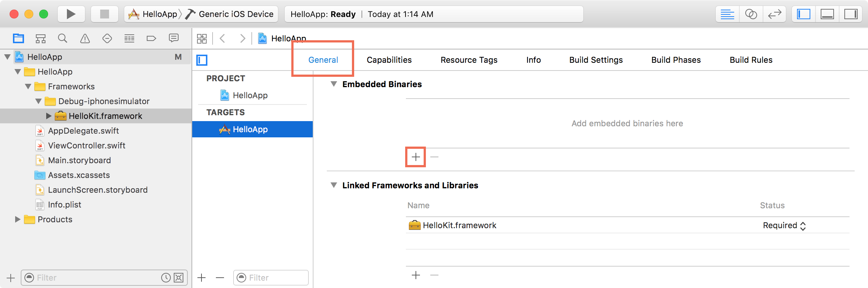Remove the selected target with minus

[220, 278]
